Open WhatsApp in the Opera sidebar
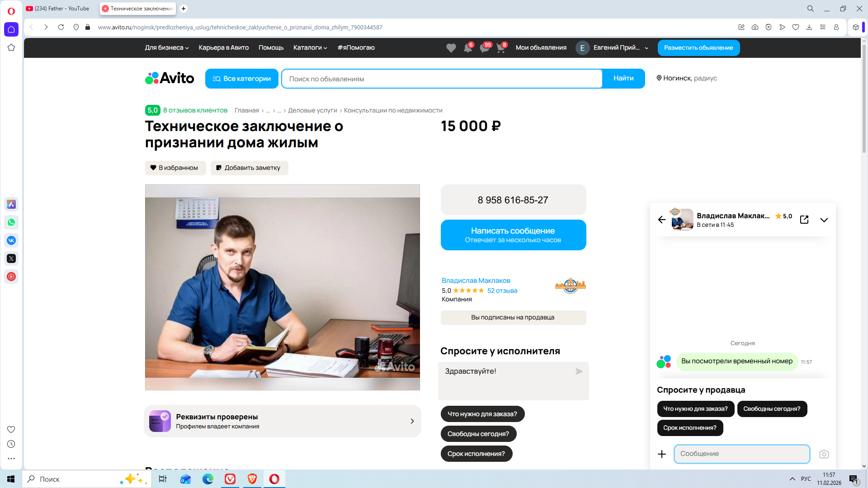 (11, 222)
